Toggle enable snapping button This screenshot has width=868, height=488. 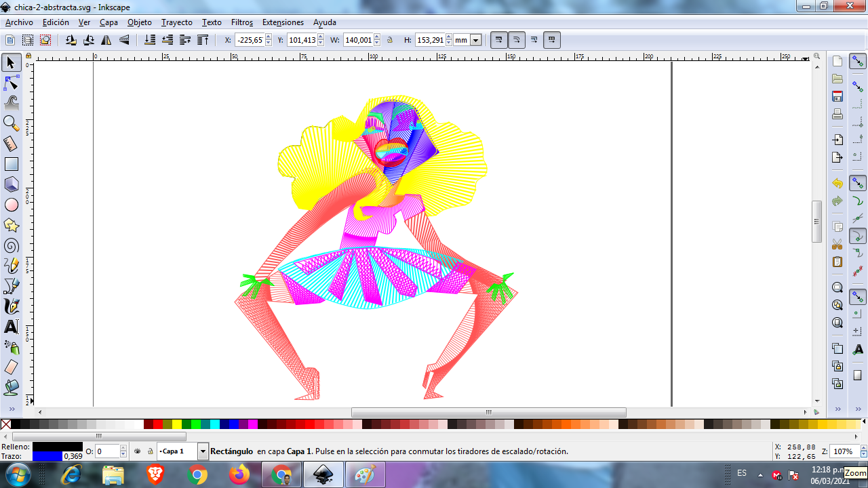pyautogui.click(x=858, y=62)
